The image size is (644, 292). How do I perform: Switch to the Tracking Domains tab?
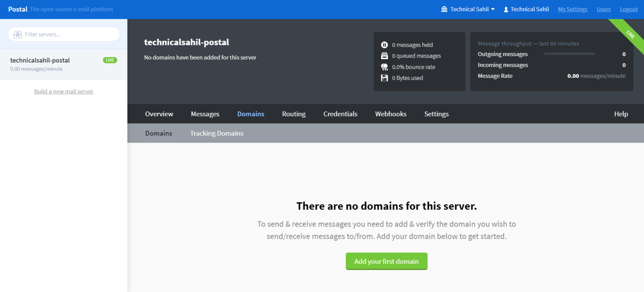216,133
